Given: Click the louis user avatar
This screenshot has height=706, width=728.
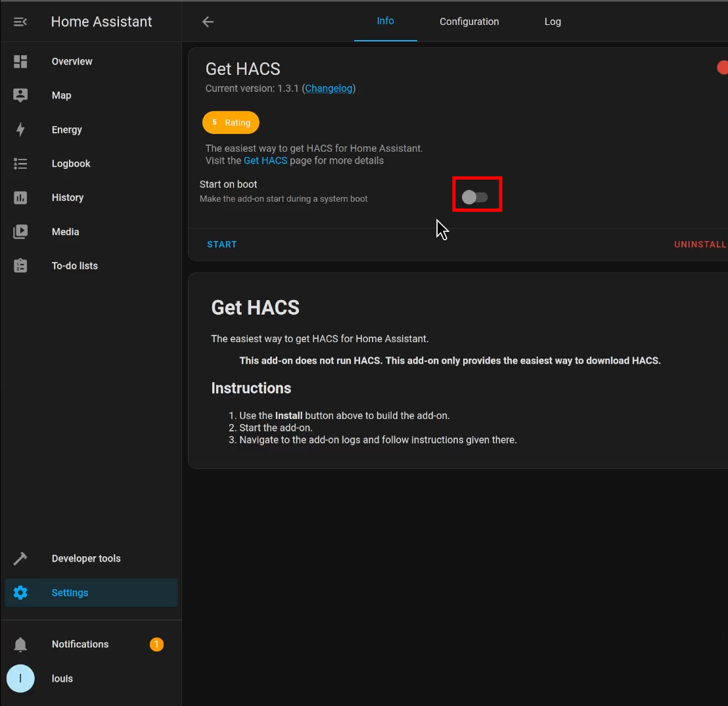Looking at the screenshot, I should tap(20, 678).
